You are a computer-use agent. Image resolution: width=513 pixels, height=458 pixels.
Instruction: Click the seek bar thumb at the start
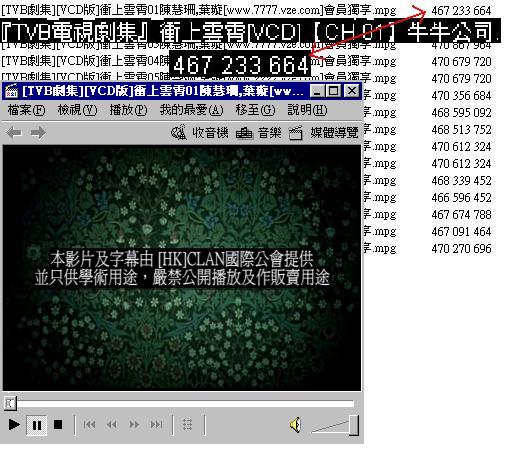[x=10, y=403]
